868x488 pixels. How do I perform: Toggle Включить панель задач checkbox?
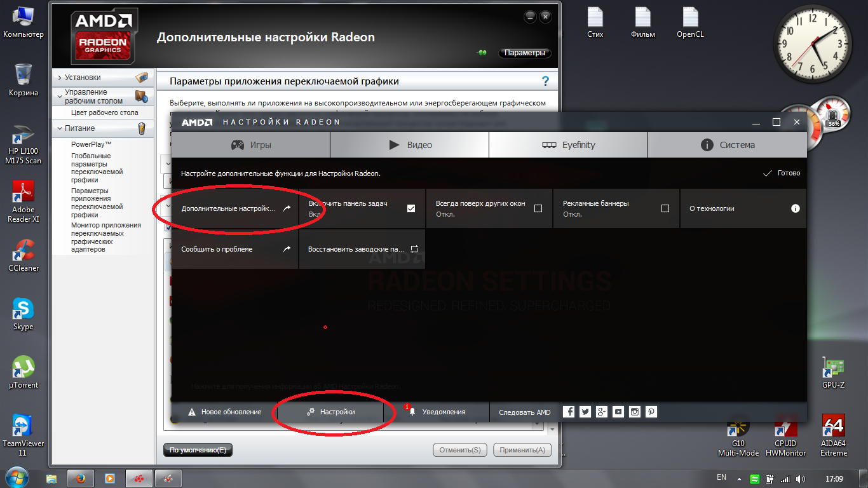coord(411,208)
